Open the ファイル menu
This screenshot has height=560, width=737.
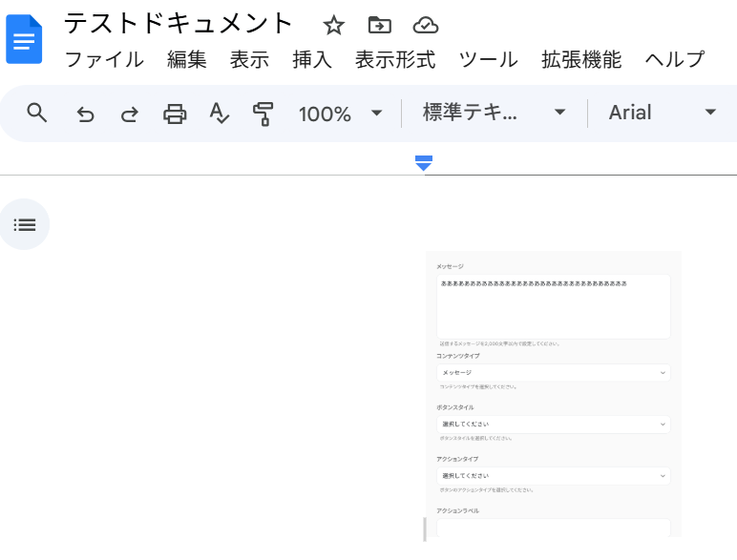(x=104, y=60)
